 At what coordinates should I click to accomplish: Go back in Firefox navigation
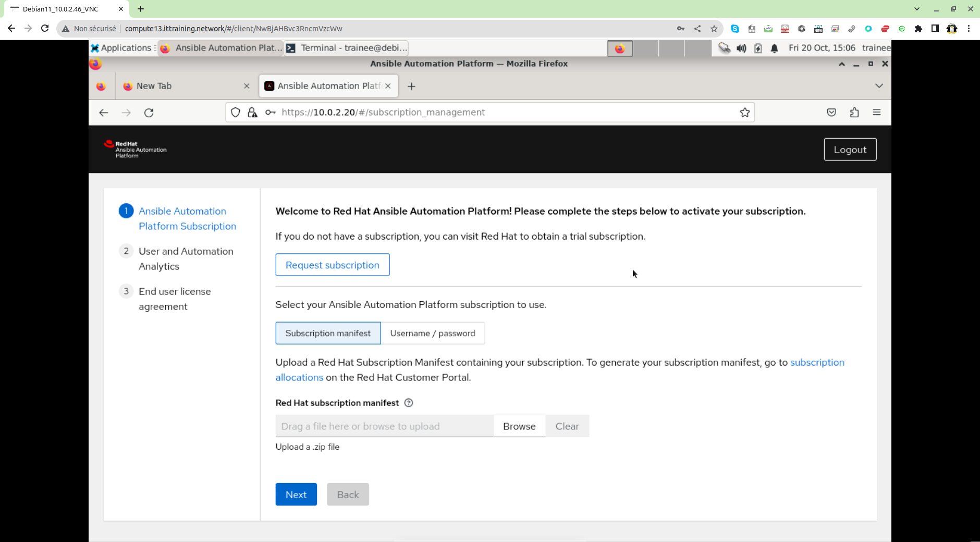point(104,113)
